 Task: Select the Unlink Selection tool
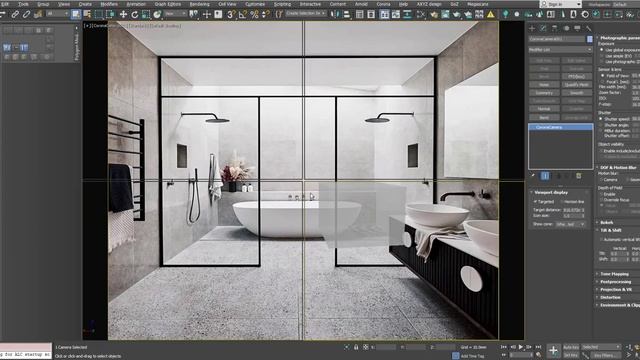27,14
